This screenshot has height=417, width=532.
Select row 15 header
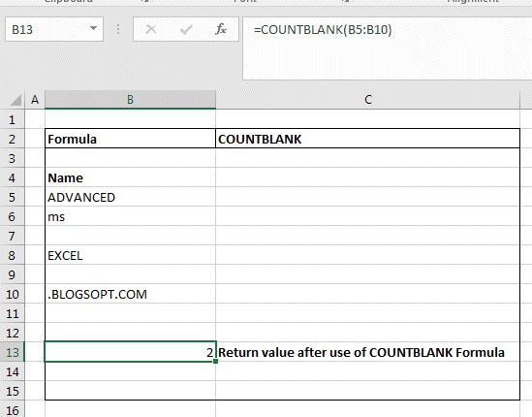tap(13, 391)
